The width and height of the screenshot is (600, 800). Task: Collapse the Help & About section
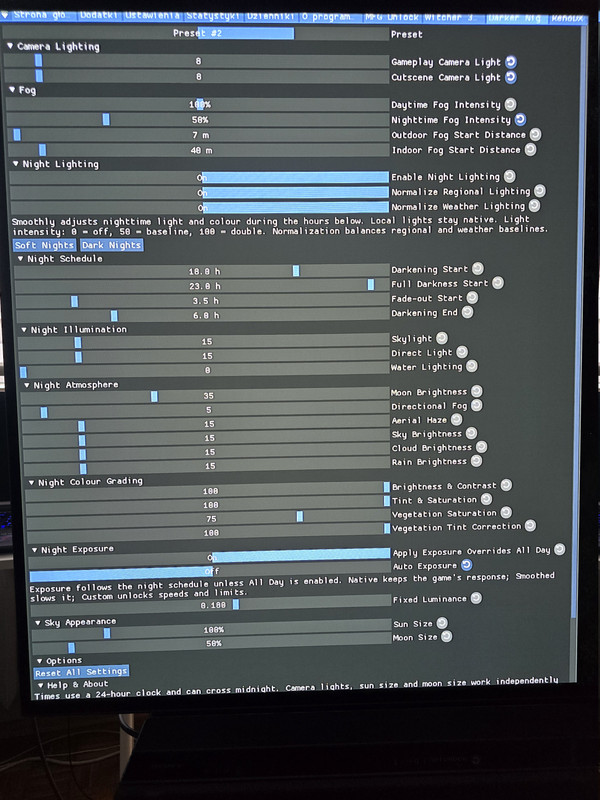[40, 685]
